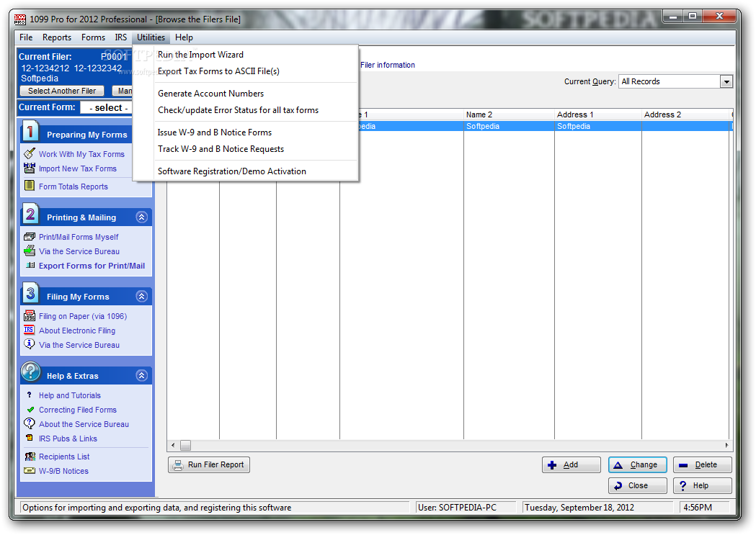The width and height of the screenshot is (756, 535).
Task: Collapse the Printing & Mailing section
Action: point(141,217)
